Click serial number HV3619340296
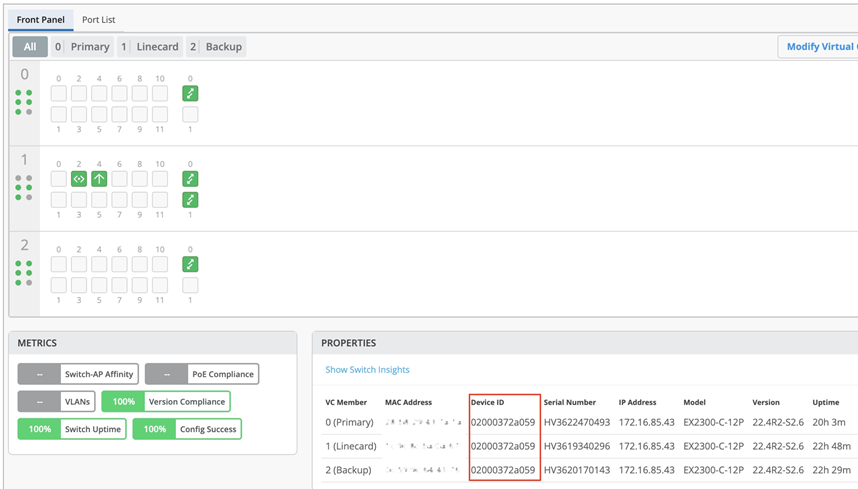Screen dimensions: 858x489 coord(577,446)
